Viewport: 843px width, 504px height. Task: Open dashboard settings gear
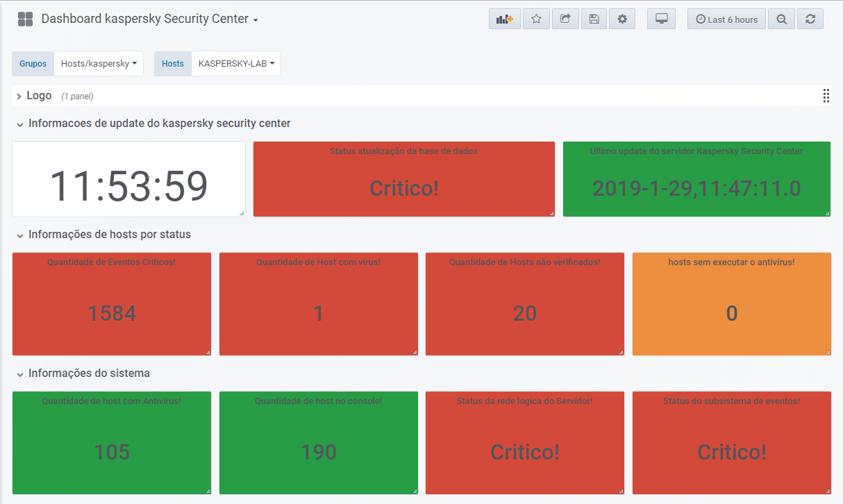click(622, 19)
